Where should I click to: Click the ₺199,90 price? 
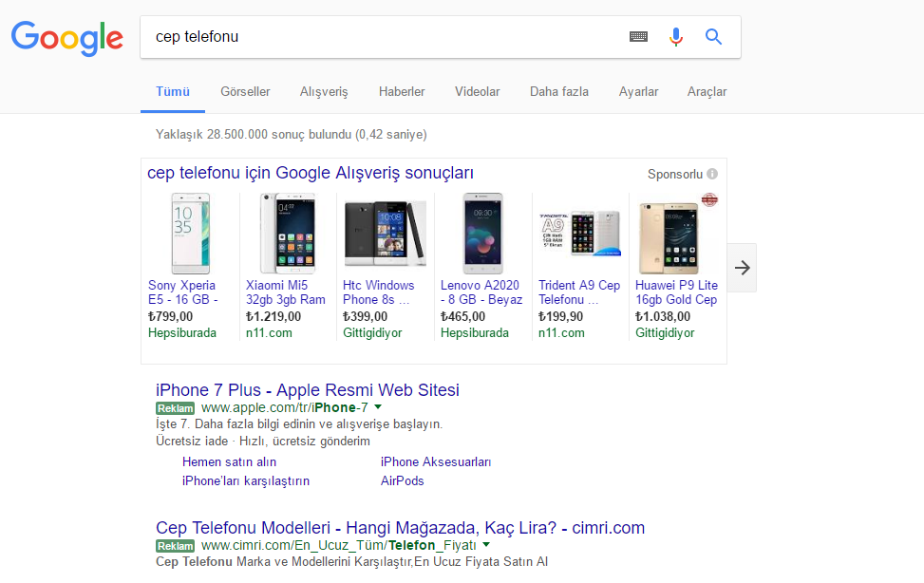point(560,316)
